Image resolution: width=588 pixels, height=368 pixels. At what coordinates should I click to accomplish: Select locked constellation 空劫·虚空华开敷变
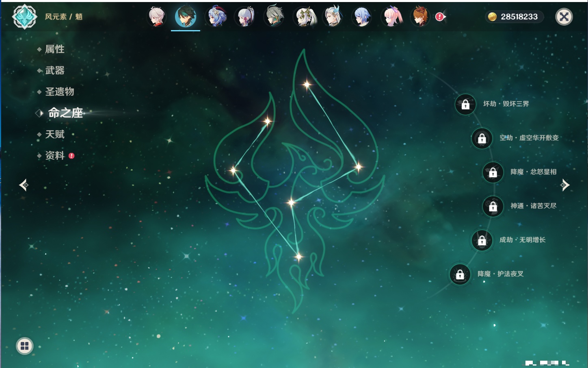(x=482, y=139)
